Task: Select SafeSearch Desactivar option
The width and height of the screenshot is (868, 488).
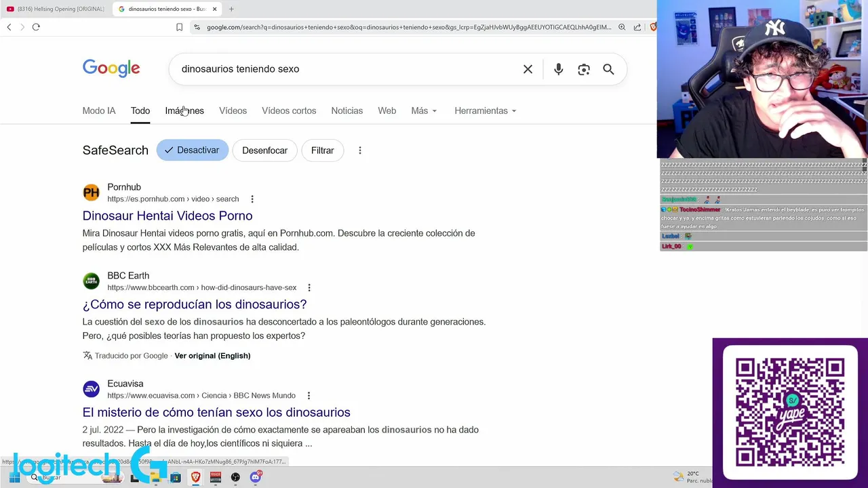Action: pyautogui.click(x=193, y=150)
